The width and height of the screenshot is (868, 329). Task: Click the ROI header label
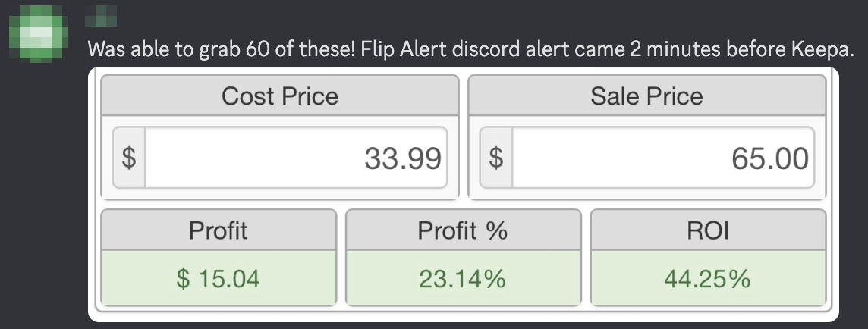point(707,230)
